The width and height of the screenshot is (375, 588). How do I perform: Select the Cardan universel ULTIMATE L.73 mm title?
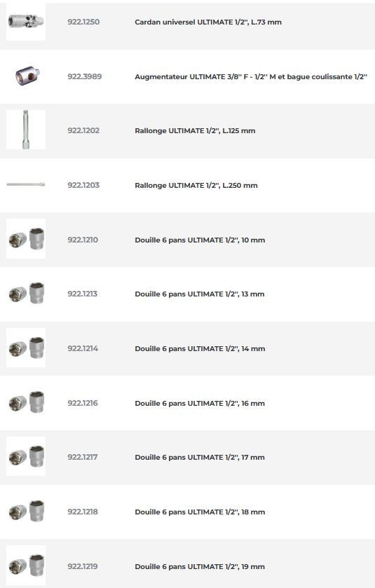click(x=208, y=22)
